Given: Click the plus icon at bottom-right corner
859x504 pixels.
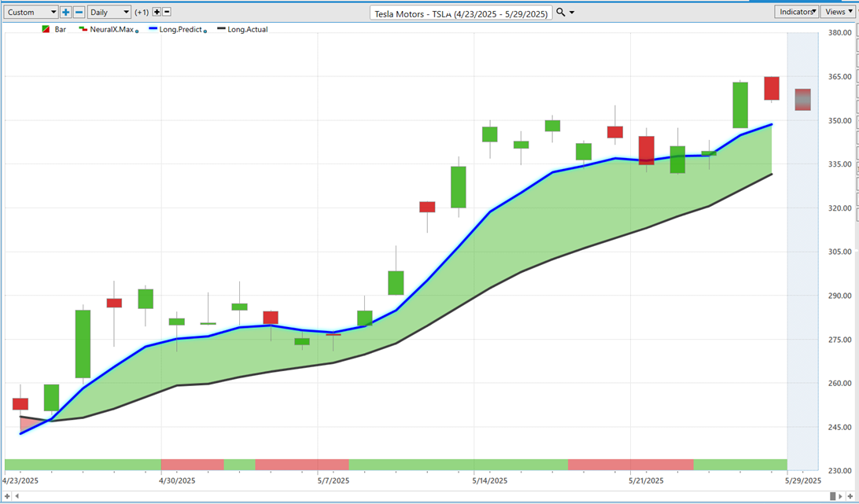Looking at the screenshot, I should point(850,496).
